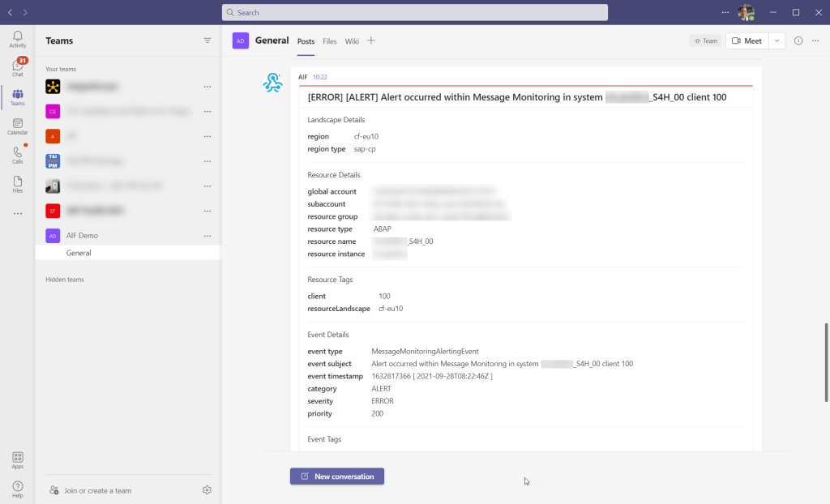This screenshot has height=504, width=830.
Task: Click the region value cf-eu10
Action: (x=366, y=136)
